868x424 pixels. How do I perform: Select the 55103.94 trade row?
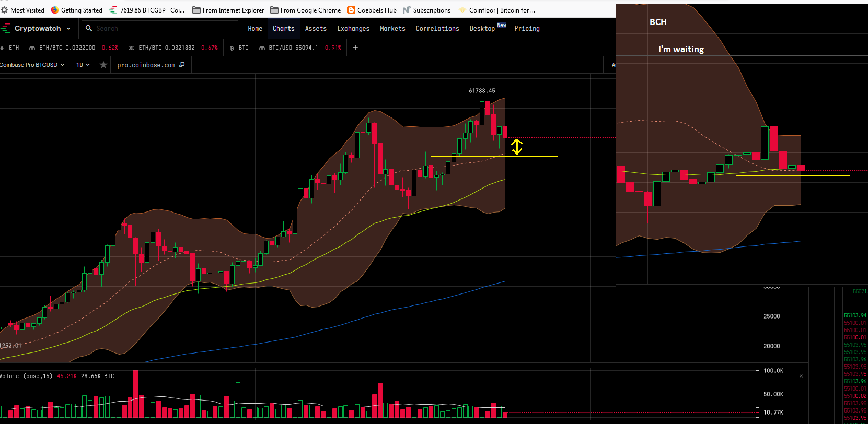pos(855,315)
